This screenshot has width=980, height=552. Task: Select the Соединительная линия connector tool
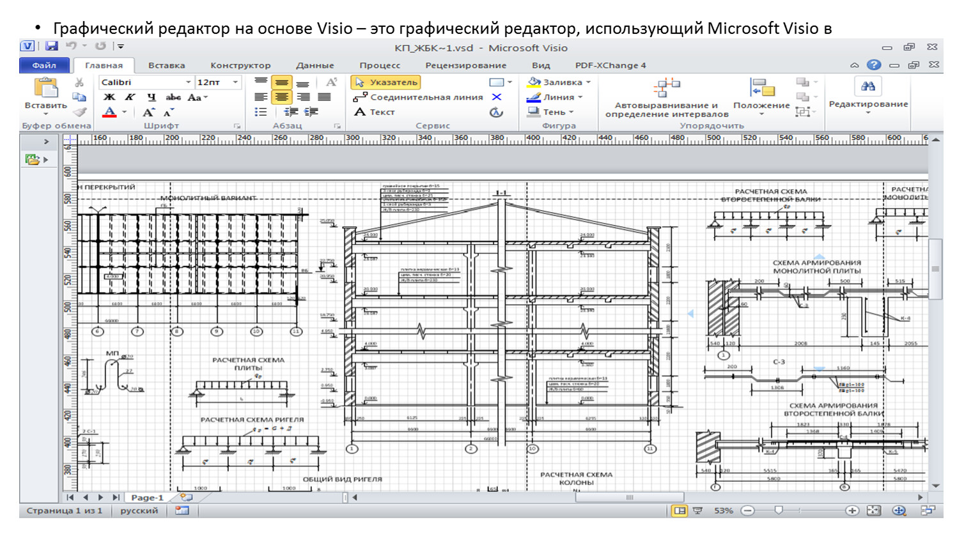click(419, 97)
